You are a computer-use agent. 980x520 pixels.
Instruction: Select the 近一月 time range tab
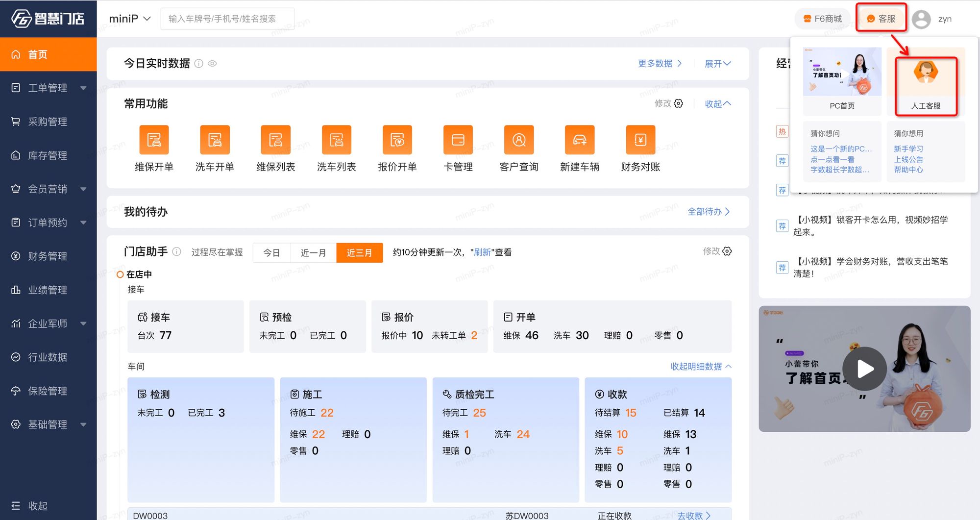coord(313,252)
